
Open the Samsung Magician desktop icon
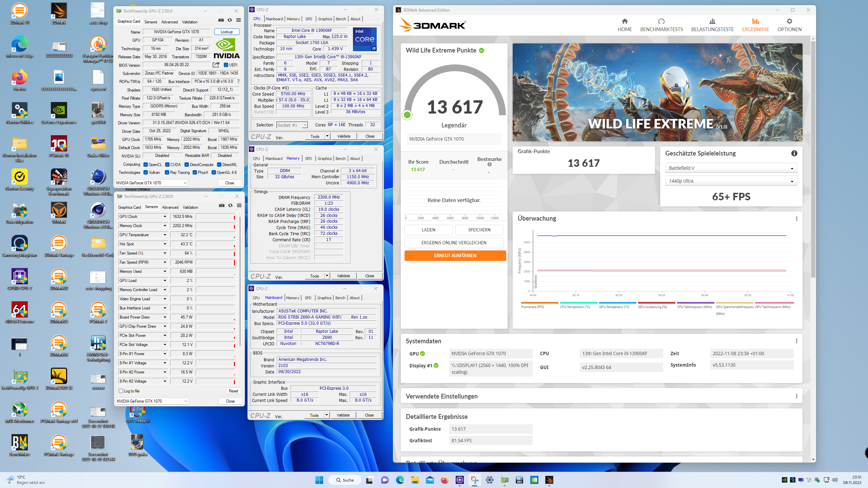[19, 246]
